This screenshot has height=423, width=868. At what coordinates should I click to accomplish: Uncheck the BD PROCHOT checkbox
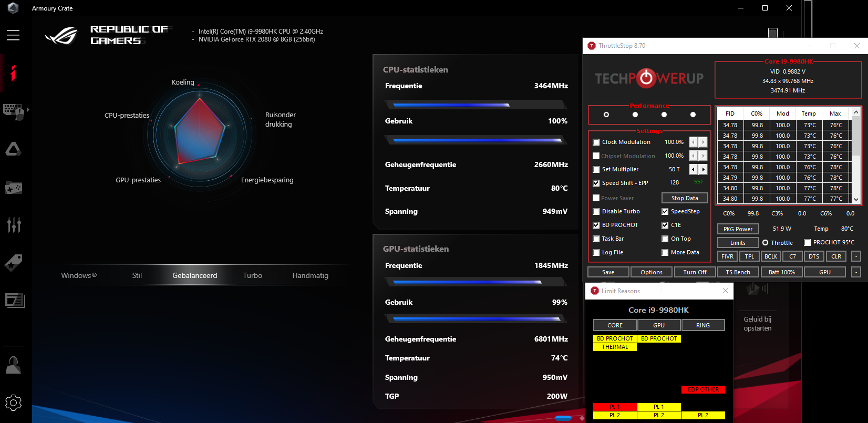click(x=596, y=225)
